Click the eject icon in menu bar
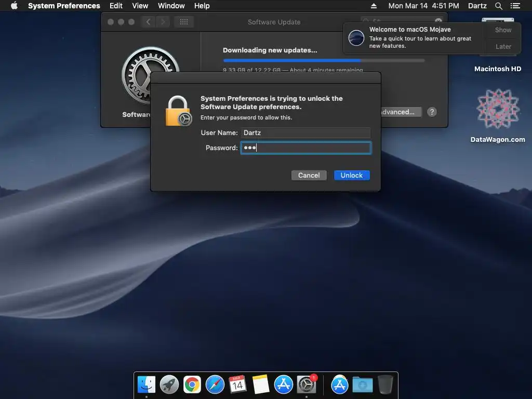532x399 pixels. point(374,6)
